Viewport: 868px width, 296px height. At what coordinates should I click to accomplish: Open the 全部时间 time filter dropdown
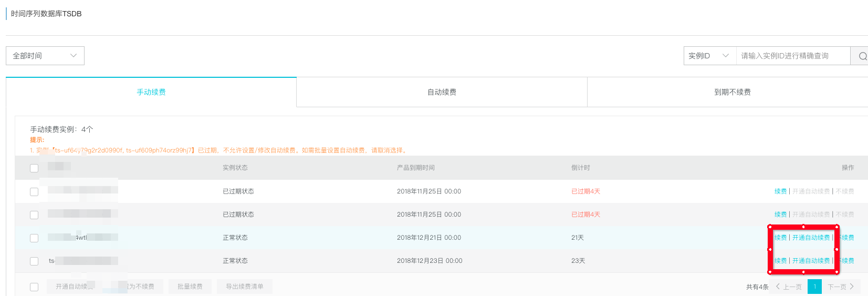click(x=45, y=56)
